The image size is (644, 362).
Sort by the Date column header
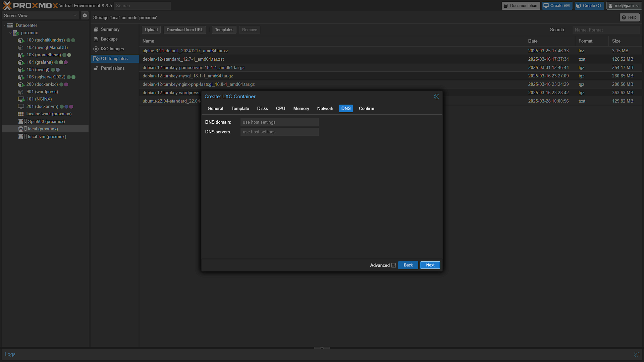550,41
